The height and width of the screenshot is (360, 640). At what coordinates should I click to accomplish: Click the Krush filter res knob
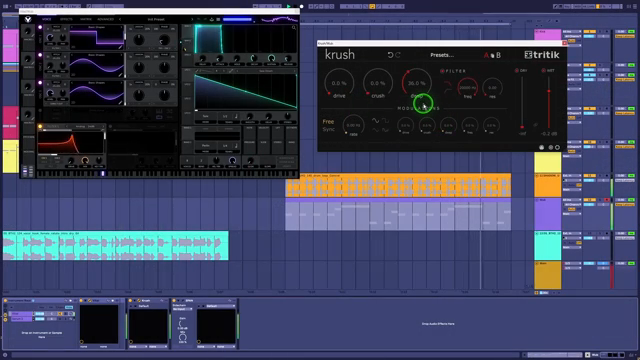point(492,87)
